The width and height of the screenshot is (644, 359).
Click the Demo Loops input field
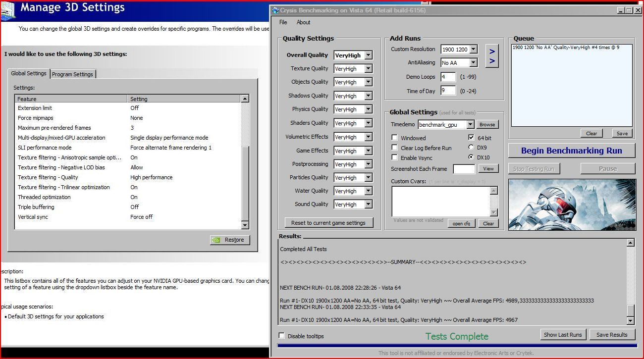point(448,77)
